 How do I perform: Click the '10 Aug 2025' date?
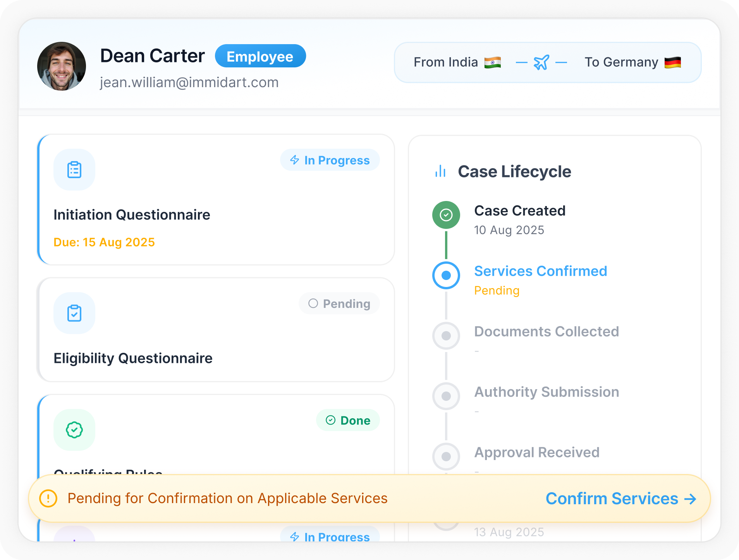[x=509, y=230]
